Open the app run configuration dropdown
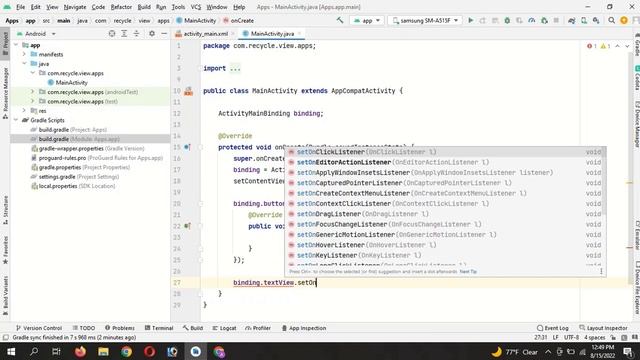640x360 pixels. coord(367,20)
